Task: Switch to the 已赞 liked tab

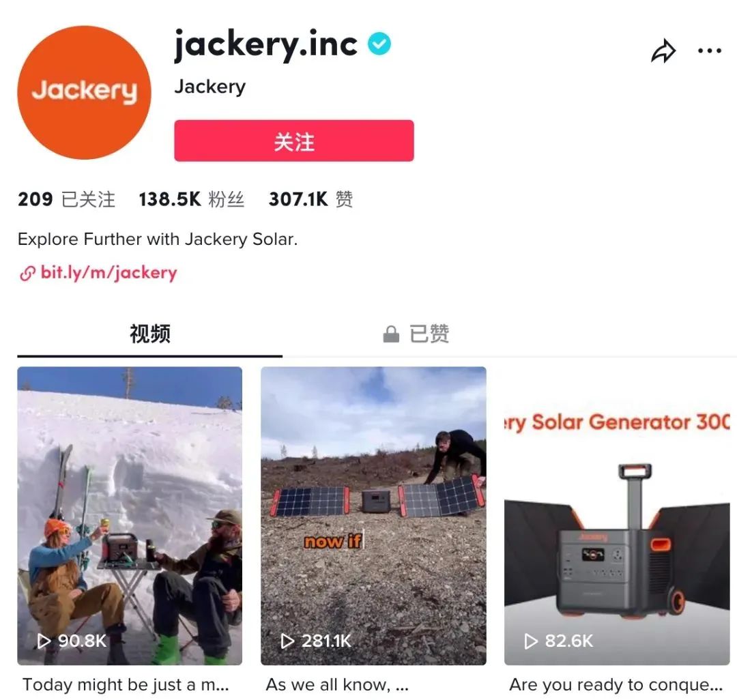Action: (x=416, y=334)
